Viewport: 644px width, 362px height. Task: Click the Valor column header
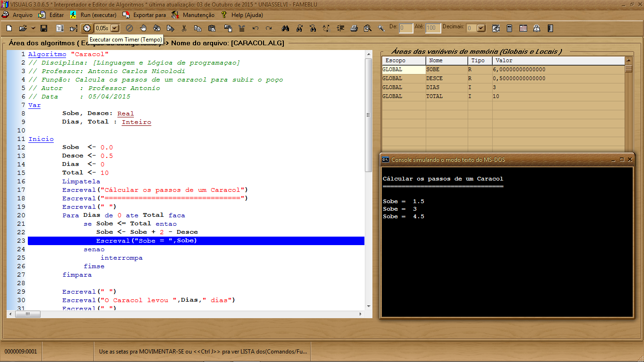(558, 60)
